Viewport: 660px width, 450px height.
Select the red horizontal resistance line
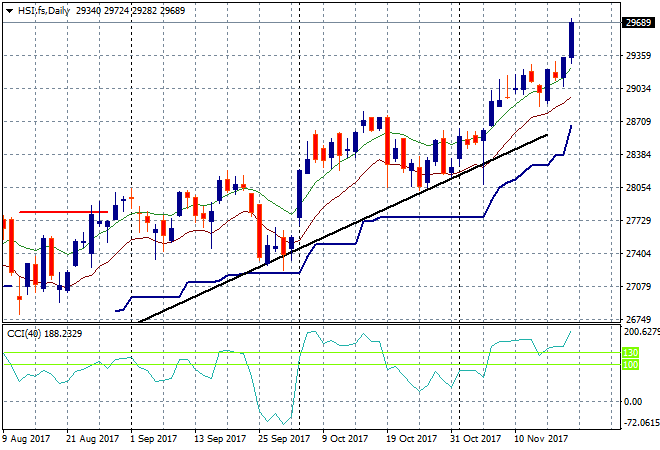point(64,212)
